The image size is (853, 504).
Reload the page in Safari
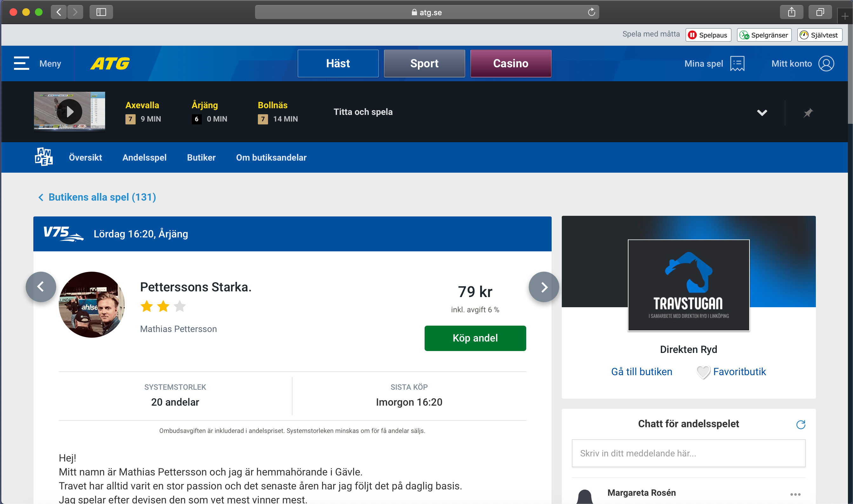pyautogui.click(x=591, y=12)
